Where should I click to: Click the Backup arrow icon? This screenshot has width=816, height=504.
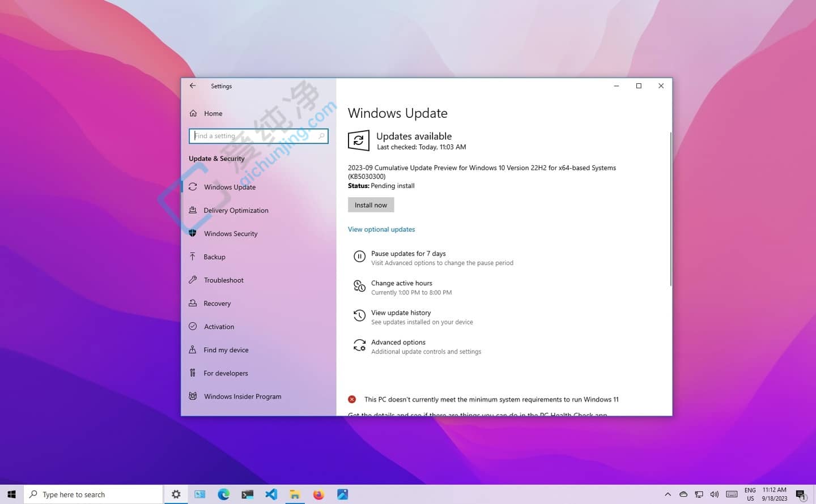point(193,257)
